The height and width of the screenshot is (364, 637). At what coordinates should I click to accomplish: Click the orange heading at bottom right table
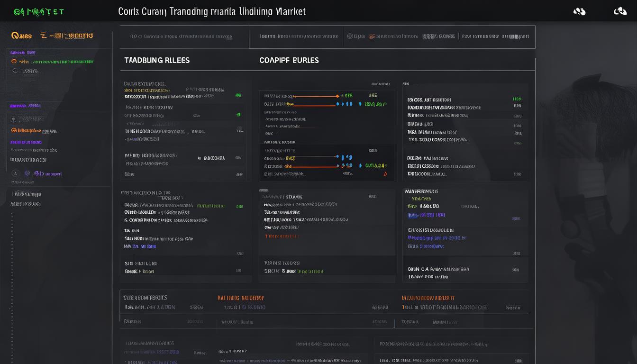pyautogui.click(x=428, y=298)
